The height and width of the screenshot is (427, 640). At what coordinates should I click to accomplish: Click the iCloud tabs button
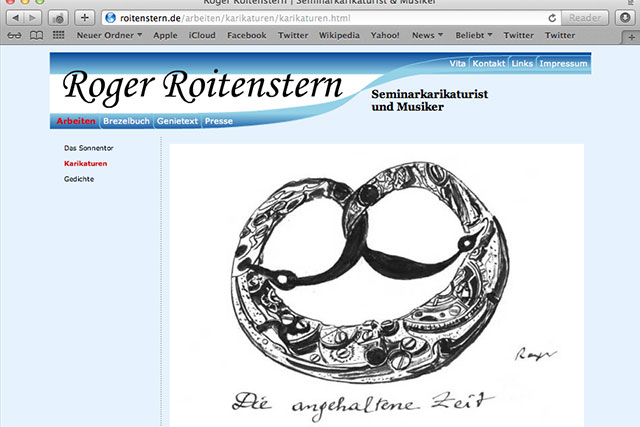(x=58, y=18)
